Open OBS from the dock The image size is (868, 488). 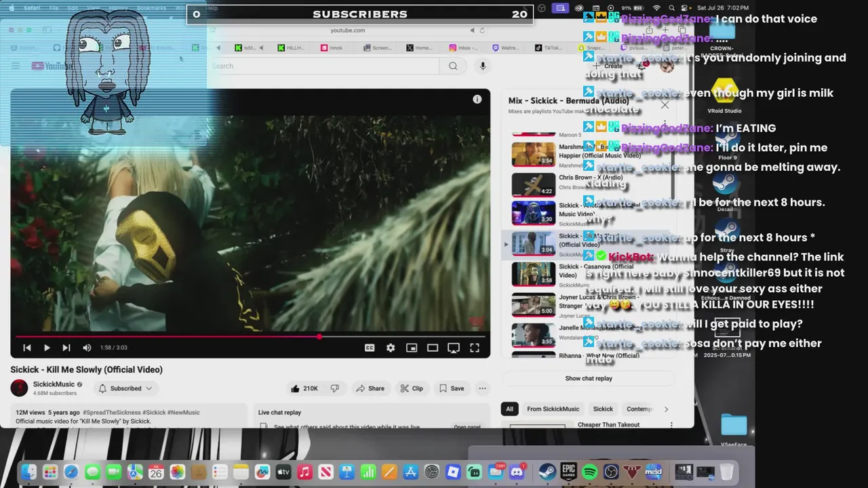point(610,472)
